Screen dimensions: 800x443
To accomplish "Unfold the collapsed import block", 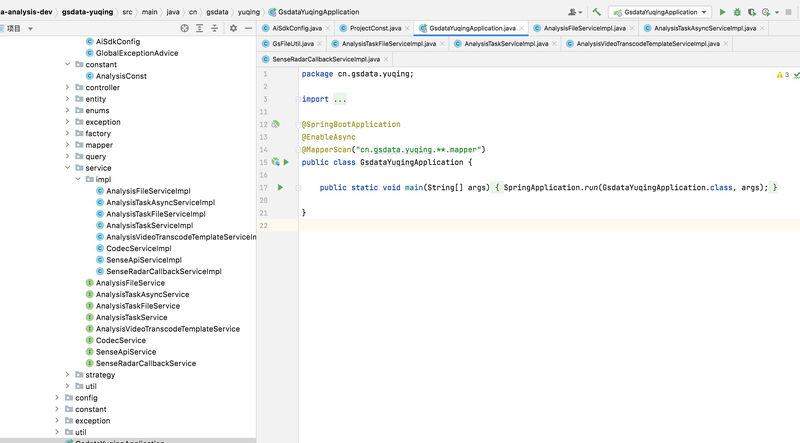I will pyautogui.click(x=340, y=99).
